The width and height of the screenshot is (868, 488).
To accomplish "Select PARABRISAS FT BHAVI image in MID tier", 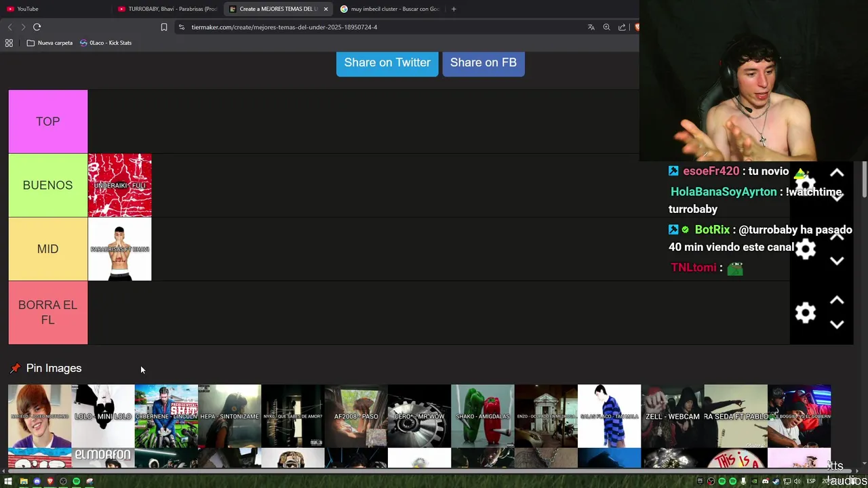I will tap(120, 249).
